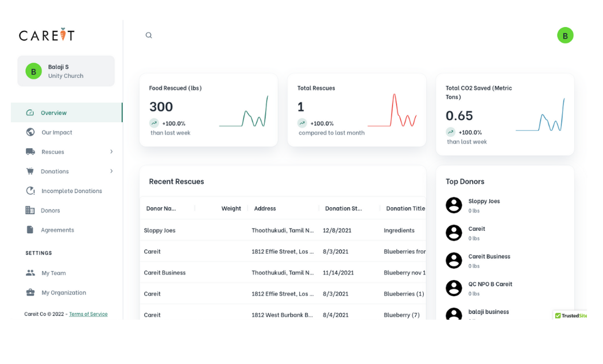This screenshot has height=364, width=603.
Task: Click the Donors building icon
Action: 30,210
